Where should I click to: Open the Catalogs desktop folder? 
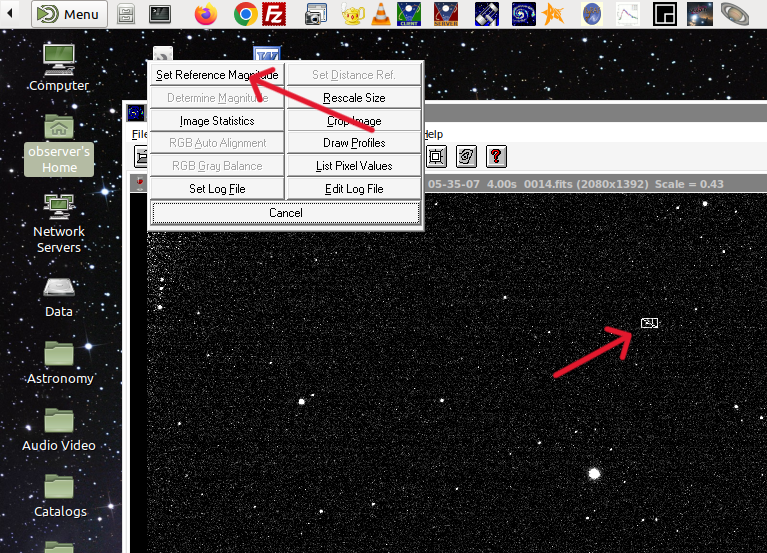60,496
